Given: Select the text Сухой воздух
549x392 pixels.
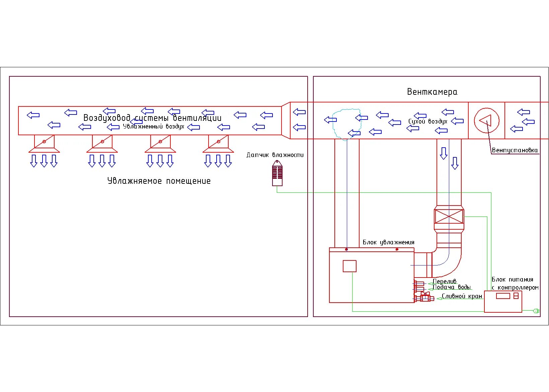Looking at the screenshot, I should (x=427, y=121).
